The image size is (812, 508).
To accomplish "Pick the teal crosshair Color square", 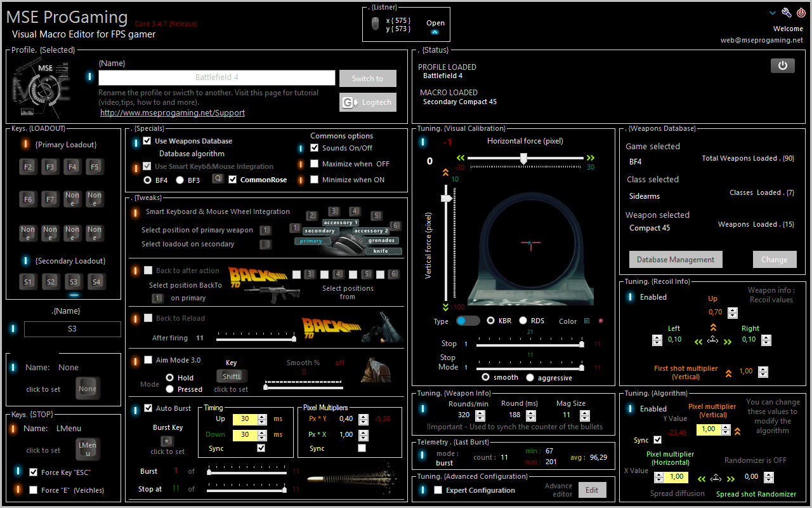I will 587,321.
